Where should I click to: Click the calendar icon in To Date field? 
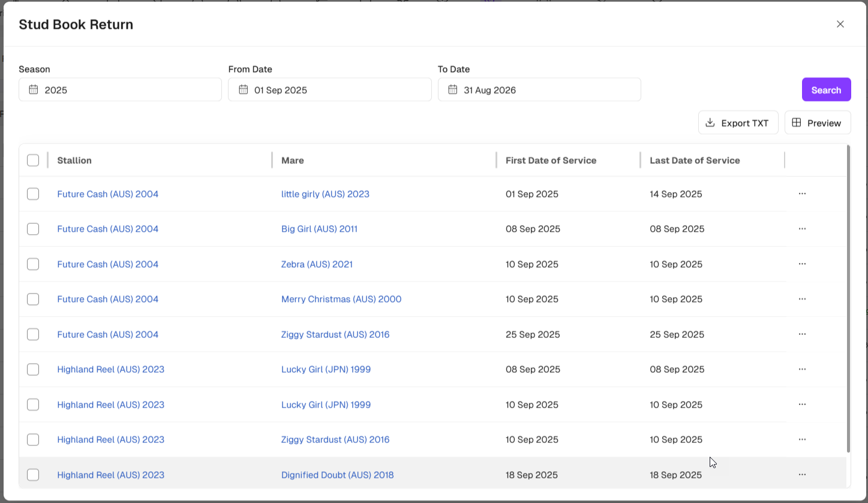pos(453,90)
